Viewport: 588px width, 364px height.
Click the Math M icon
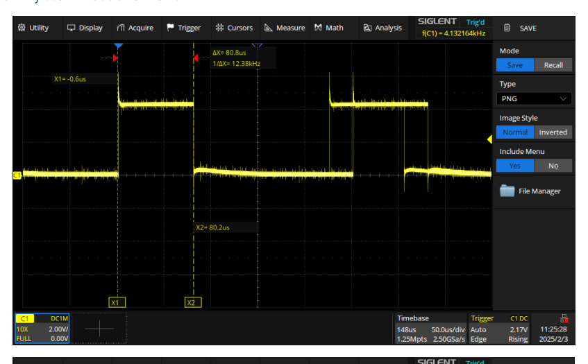tap(318, 27)
